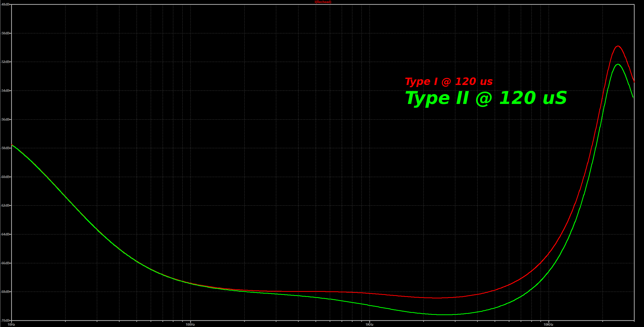644x327 pixels.
Task: Click the -50dB vertical axis label
Action: (x=5, y=33)
